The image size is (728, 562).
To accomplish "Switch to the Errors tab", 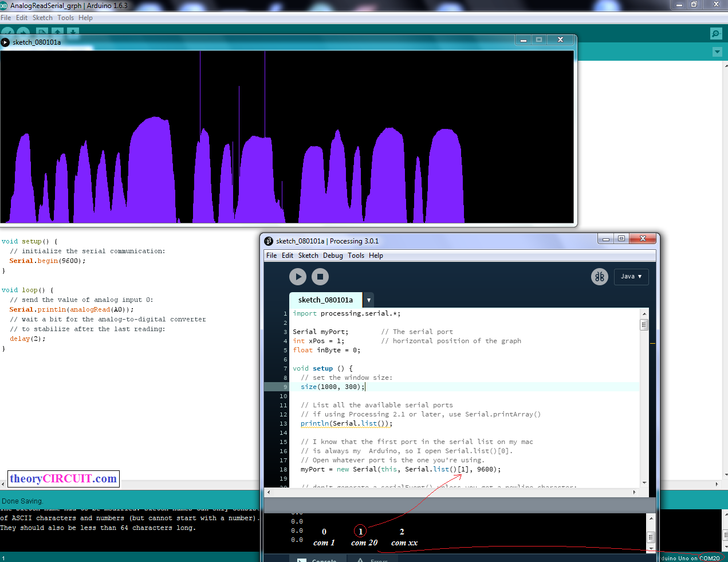I will (373, 560).
